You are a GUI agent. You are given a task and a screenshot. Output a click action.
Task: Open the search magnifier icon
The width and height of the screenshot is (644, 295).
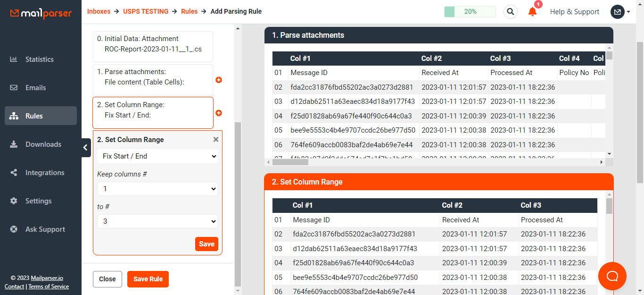[x=510, y=11]
